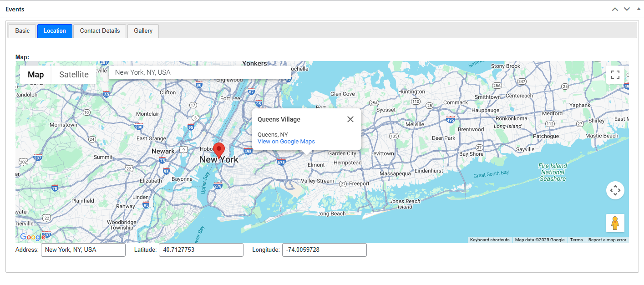Click the Map data ©2025 Google text
This screenshot has width=644, height=285.
[540, 240]
